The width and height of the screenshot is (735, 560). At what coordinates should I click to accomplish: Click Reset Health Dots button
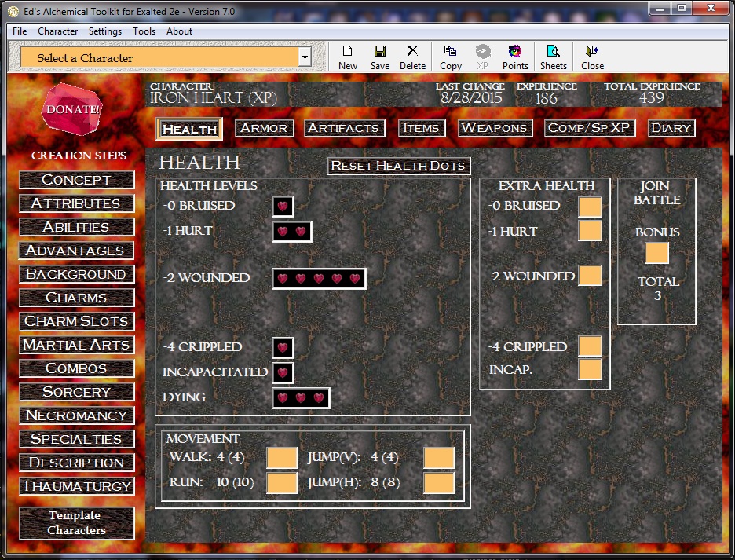coord(398,166)
